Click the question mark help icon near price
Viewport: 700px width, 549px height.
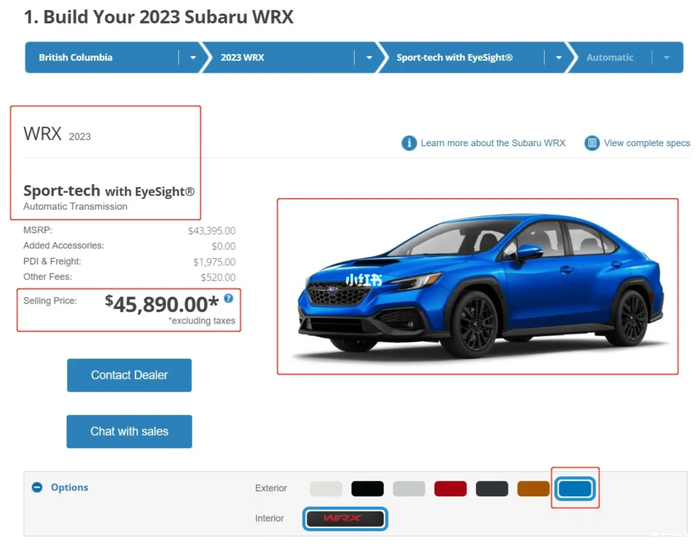(229, 298)
